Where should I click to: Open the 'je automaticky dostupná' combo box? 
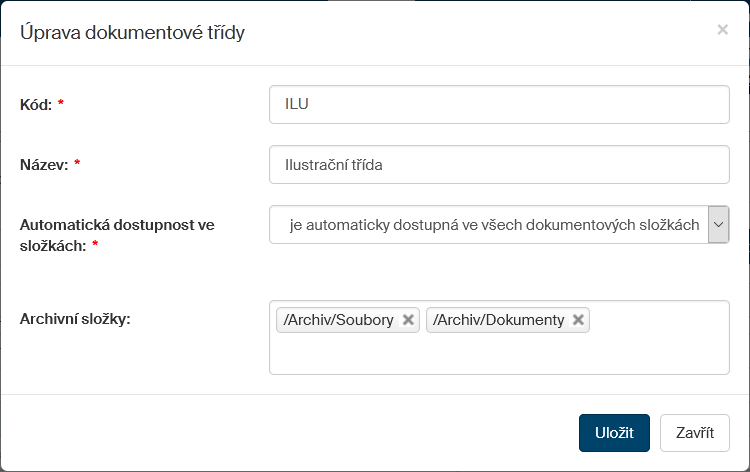pos(490,225)
